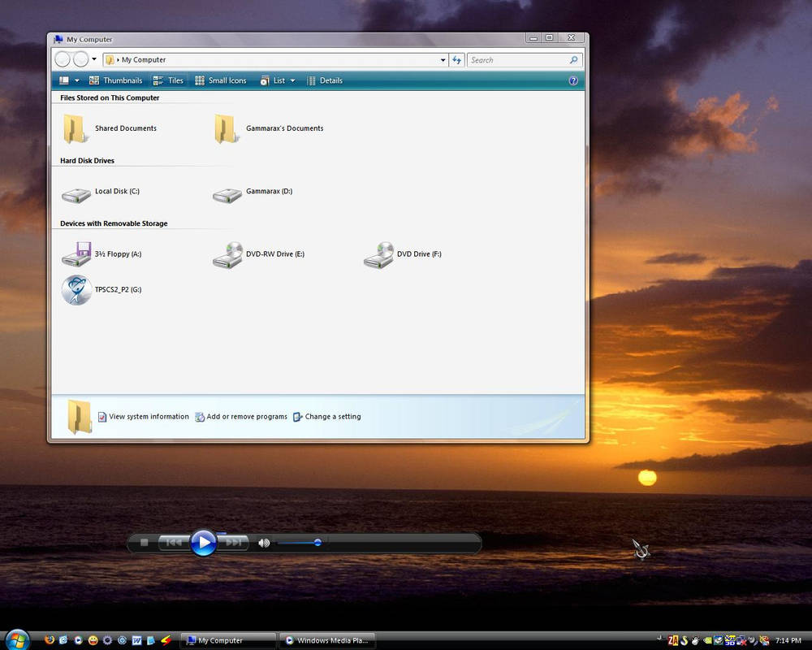This screenshot has width=812, height=650.
Task: Click the search magnifier icon
Action: coord(574,60)
